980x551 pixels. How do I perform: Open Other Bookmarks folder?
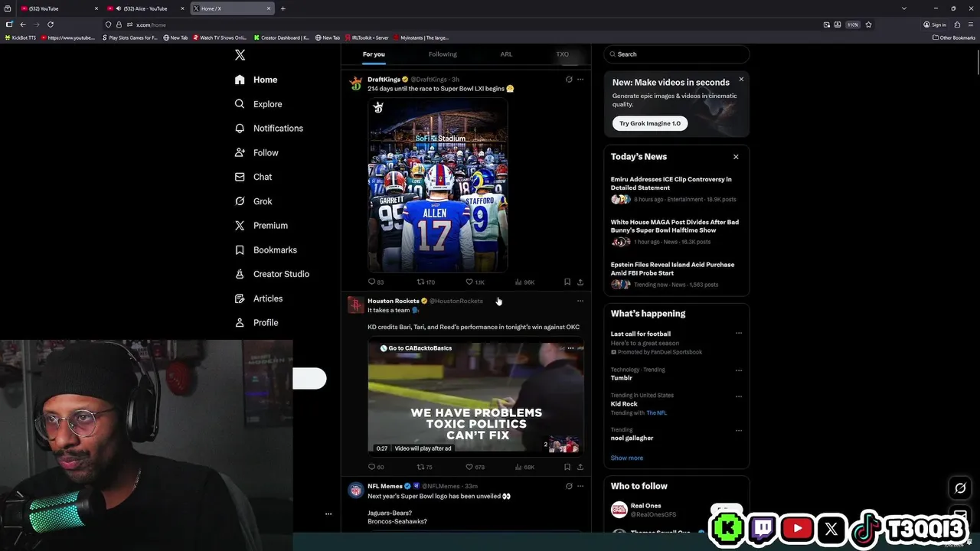954,37
